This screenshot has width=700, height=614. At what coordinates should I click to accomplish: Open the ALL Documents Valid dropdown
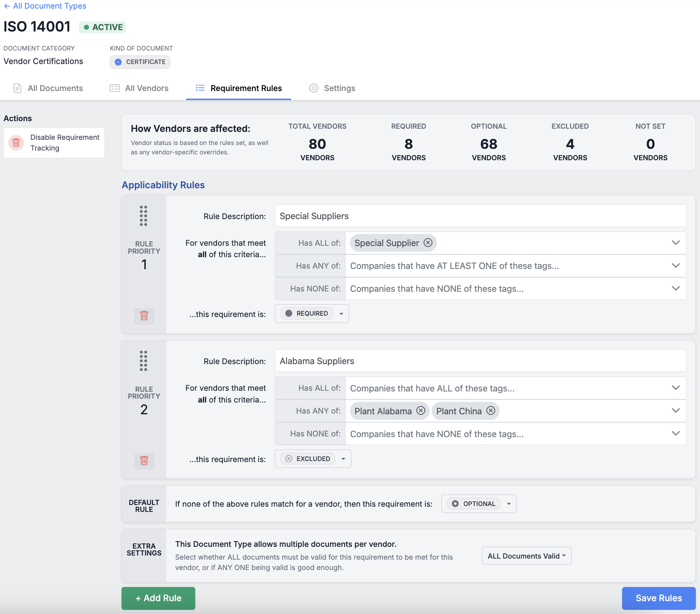526,556
